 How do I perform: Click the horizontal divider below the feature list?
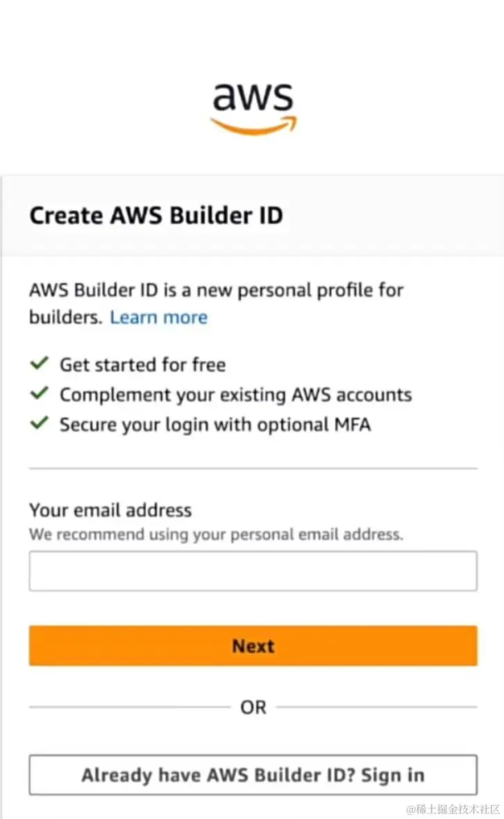(253, 468)
